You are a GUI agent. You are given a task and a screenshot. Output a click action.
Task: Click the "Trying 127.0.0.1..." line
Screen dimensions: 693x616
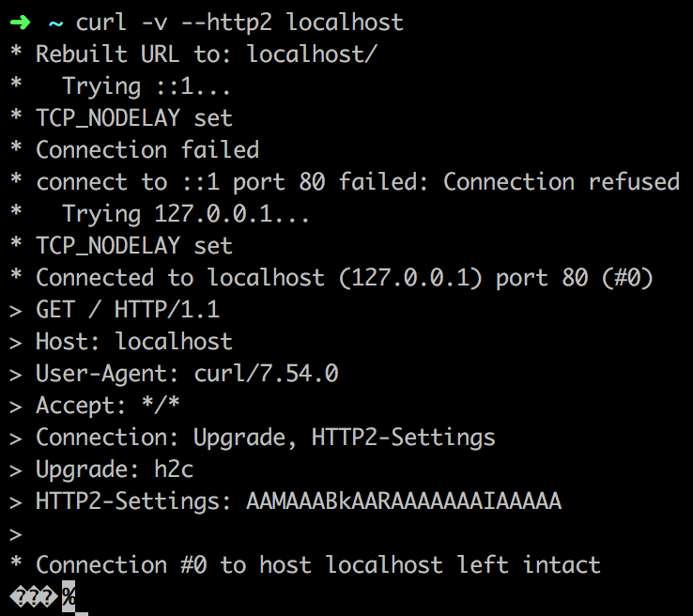click(186, 214)
